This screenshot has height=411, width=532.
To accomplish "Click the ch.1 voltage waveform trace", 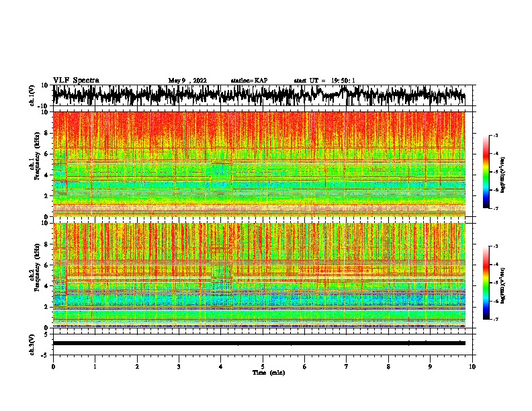I will point(259,95).
